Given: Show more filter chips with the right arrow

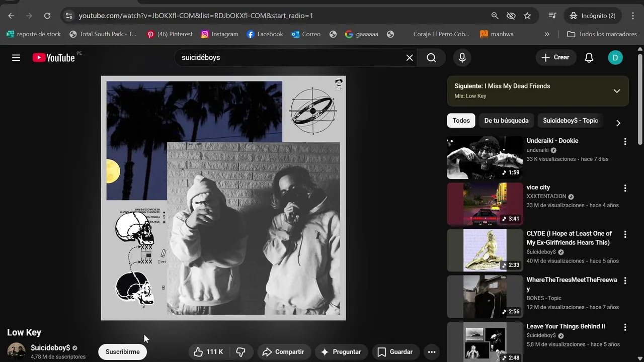Looking at the screenshot, I should click(618, 123).
